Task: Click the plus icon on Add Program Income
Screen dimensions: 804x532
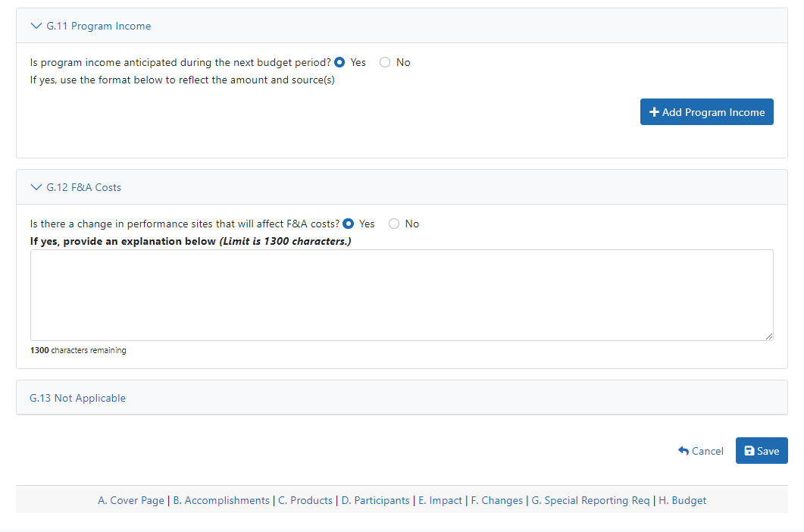Action: coord(654,112)
